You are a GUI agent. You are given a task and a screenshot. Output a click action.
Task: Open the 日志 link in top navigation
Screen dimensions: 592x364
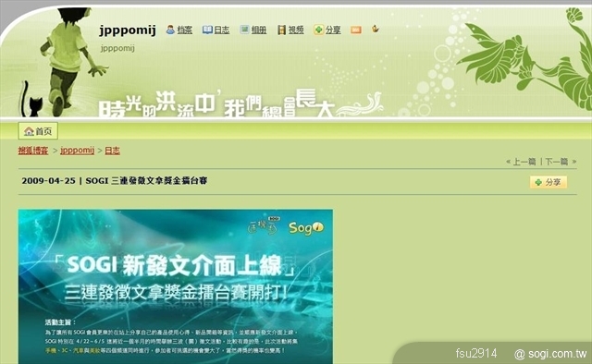tap(222, 30)
